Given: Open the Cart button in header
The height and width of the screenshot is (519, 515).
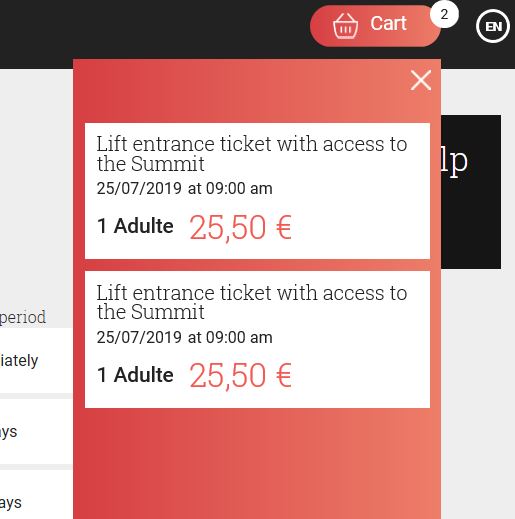Looking at the screenshot, I should (375, 26).
